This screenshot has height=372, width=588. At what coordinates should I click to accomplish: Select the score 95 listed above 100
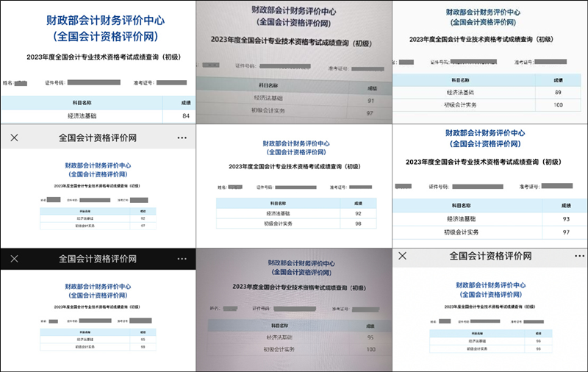tap(370, 337)
